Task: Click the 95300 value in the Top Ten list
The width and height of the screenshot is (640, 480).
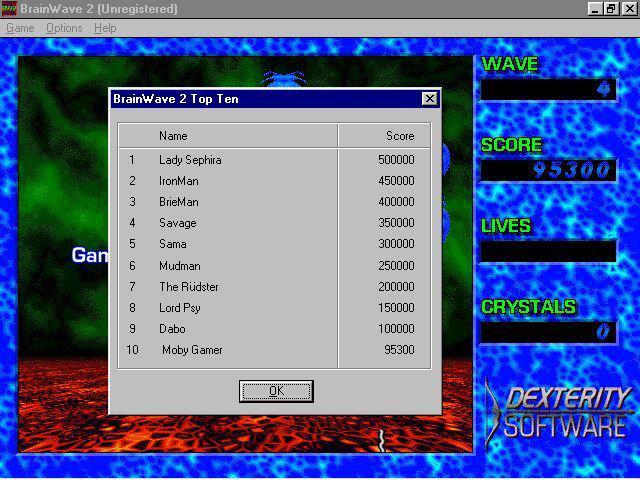Action: [399, 350]
